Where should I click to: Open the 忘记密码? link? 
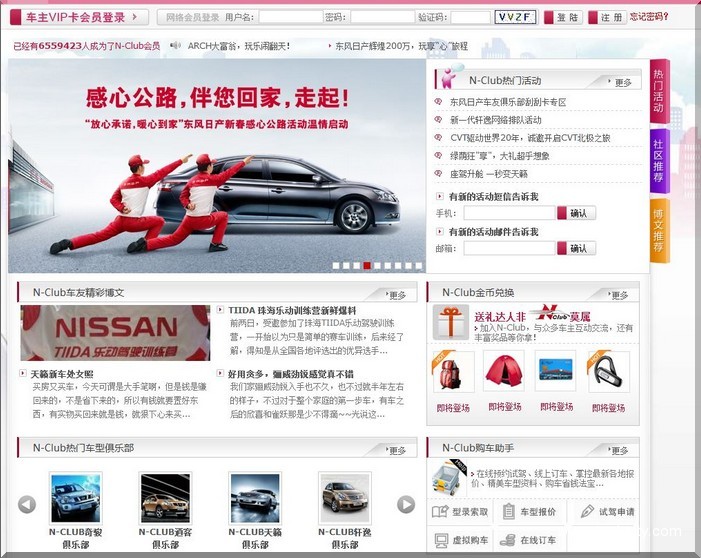649,17
